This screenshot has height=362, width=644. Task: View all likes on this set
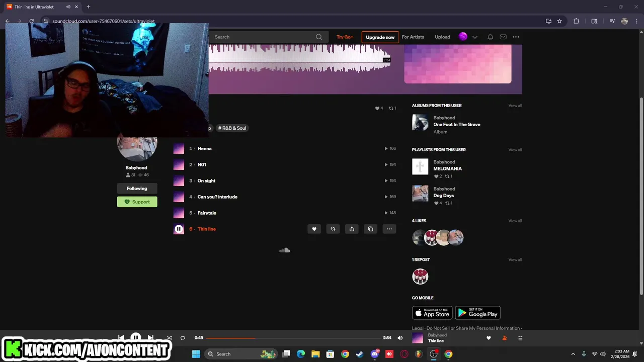pyautogui.click(x=515, y=221)
